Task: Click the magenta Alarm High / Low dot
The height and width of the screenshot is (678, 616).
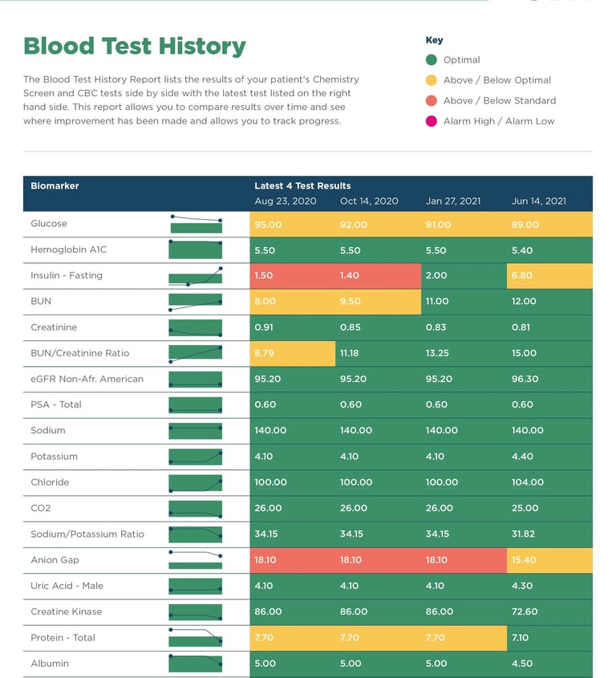Action: (x=432, y=121)
